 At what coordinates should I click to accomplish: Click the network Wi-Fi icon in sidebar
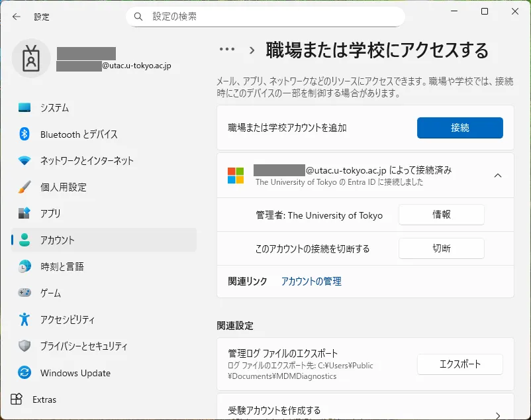[x=24, y=160]
